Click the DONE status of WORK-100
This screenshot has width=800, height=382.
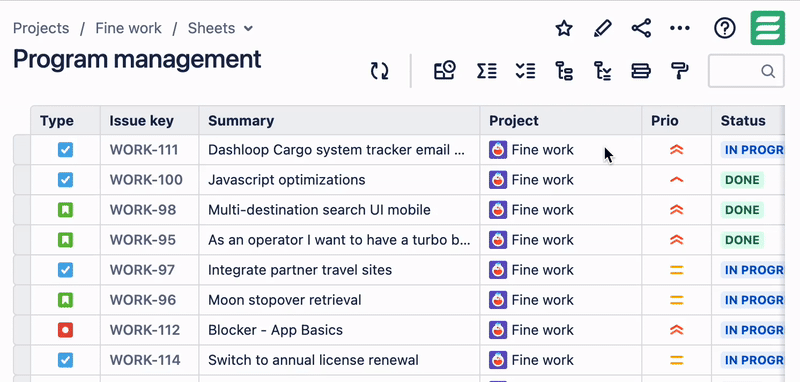pos(742,180)
